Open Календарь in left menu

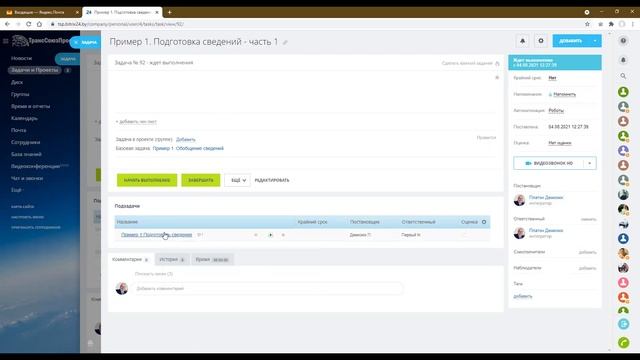coord(24,118)
